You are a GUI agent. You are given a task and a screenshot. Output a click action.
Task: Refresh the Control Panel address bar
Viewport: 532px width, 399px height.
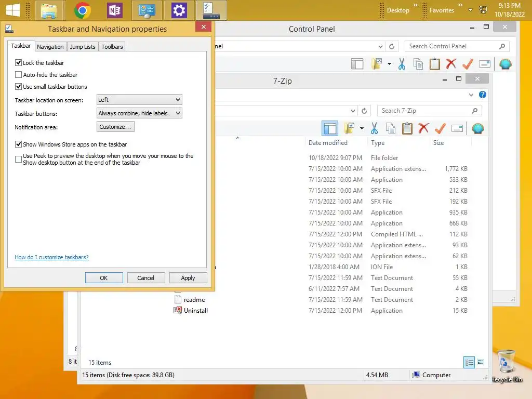(392, 46)
